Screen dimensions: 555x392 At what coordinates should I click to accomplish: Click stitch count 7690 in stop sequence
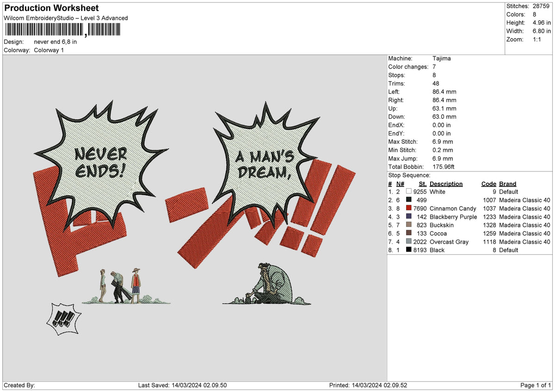point(420,208)
